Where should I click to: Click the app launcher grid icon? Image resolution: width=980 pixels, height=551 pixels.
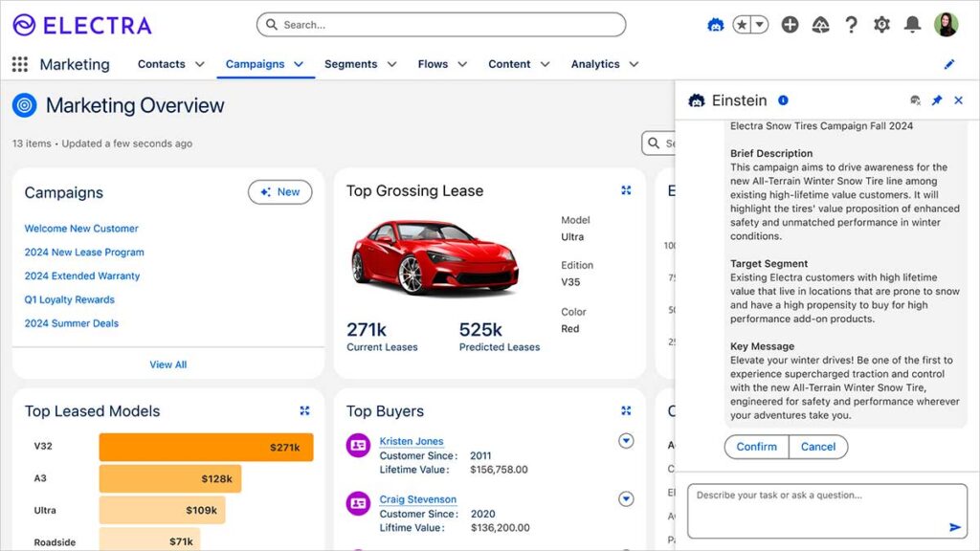tap(20, 64)
